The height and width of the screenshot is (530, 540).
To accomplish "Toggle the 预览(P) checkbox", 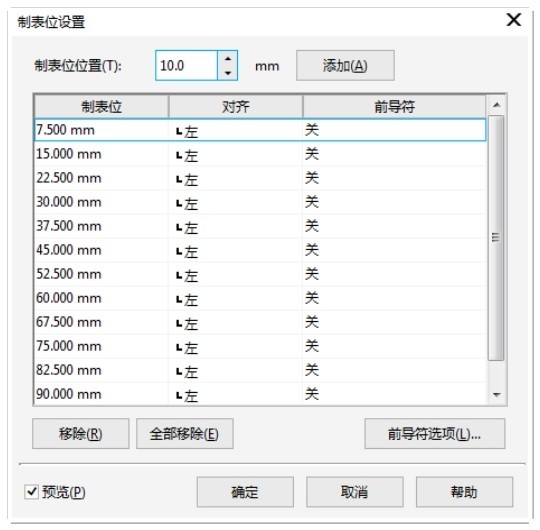I will [32, 491].
